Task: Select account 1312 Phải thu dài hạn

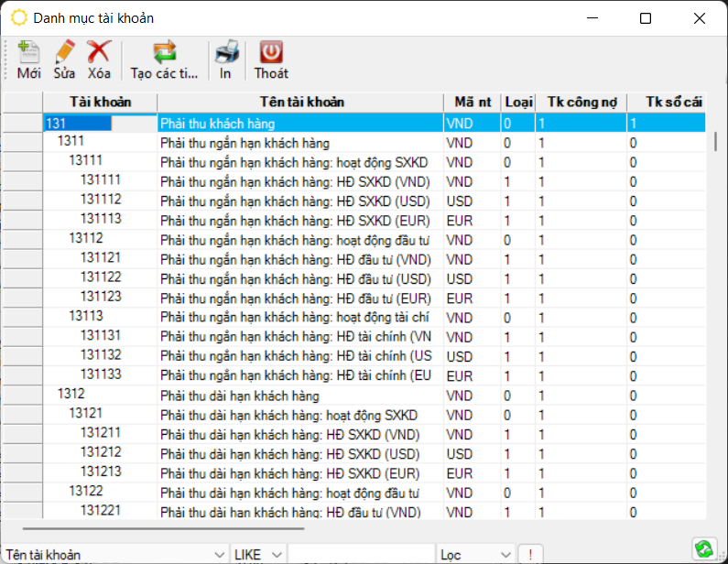Action: tap(71, 395)
